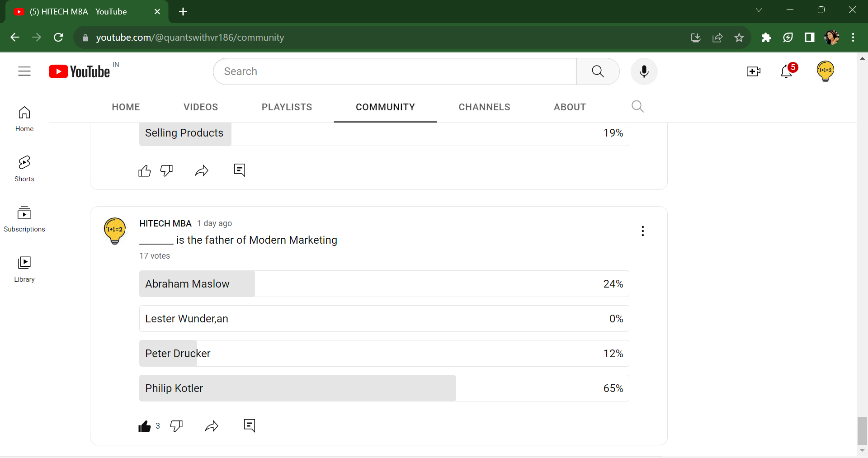Open HITECH MBA channel name link
Image resolution: width=868 pixels, height=458 pixels.
pyautogui.click(x=165, y=223)
